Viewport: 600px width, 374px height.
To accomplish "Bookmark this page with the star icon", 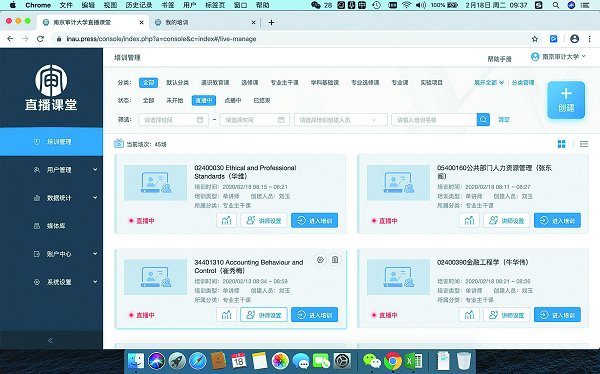I will (535, 39).
